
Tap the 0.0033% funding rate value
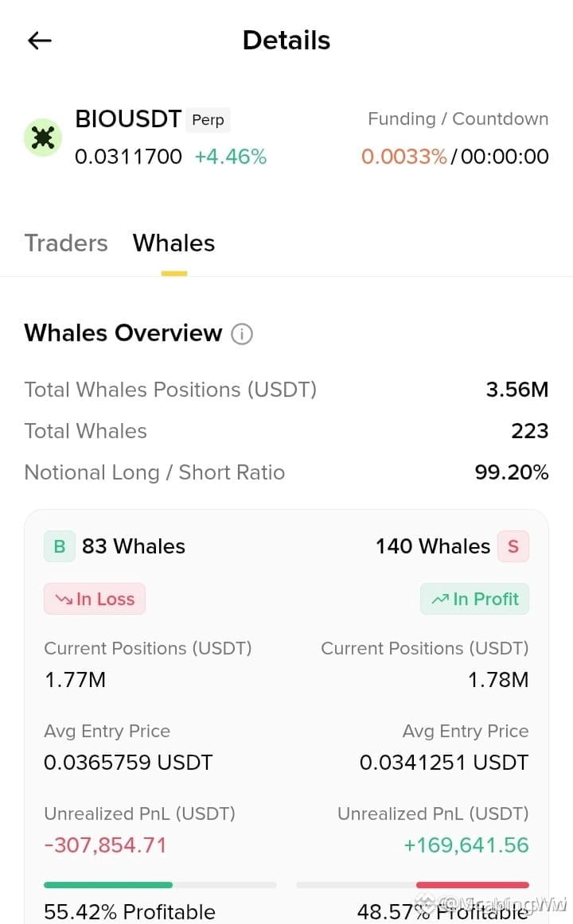403,156
